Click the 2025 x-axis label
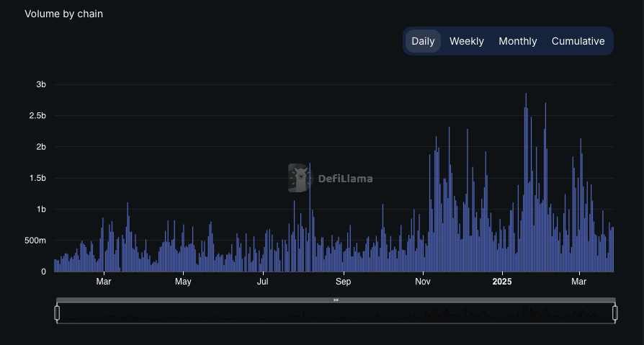Screen dimensions: 644x345 pyautogui.click(x=502, y=282)
